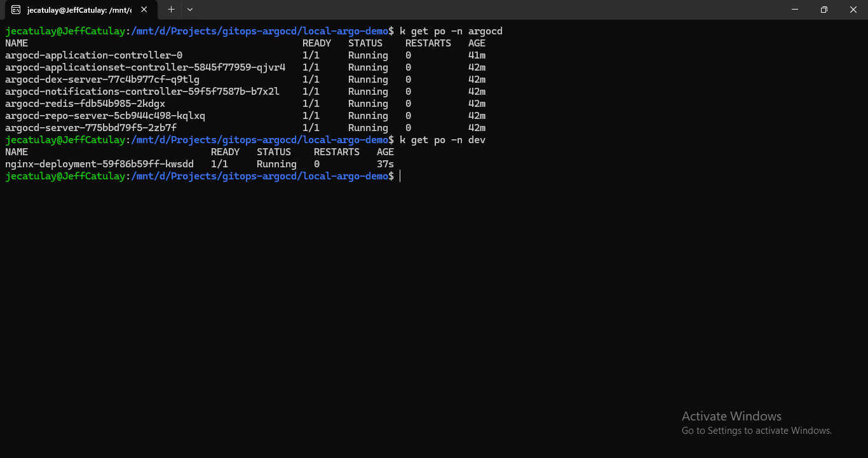Click argocd-server-775bbd79f5-2zb7f pod name
The height and width of the screenshot is (458, 868).
tap(91, 128)
